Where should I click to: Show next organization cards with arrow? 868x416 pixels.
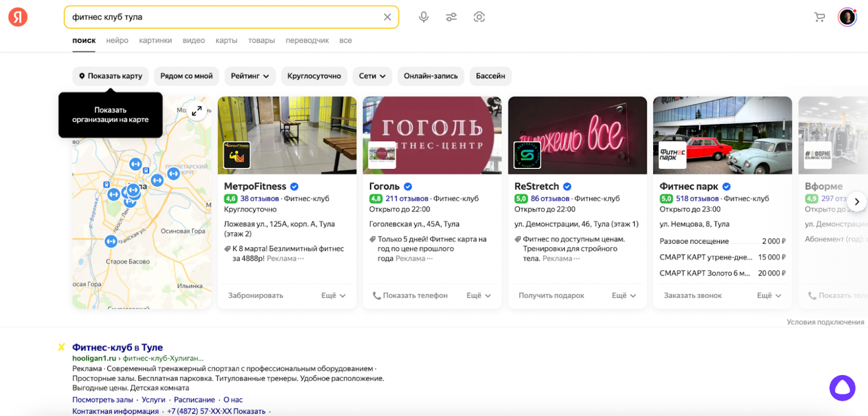[857, 201]
